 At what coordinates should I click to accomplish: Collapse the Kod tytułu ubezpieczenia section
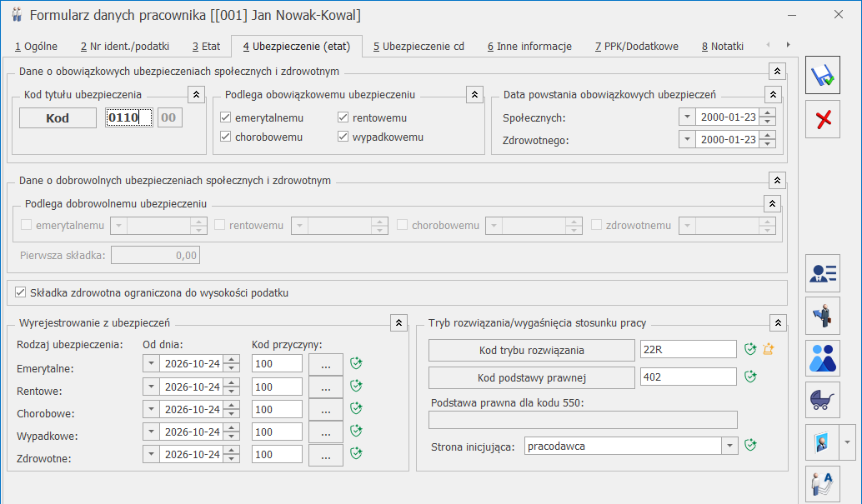coord(196,94)
